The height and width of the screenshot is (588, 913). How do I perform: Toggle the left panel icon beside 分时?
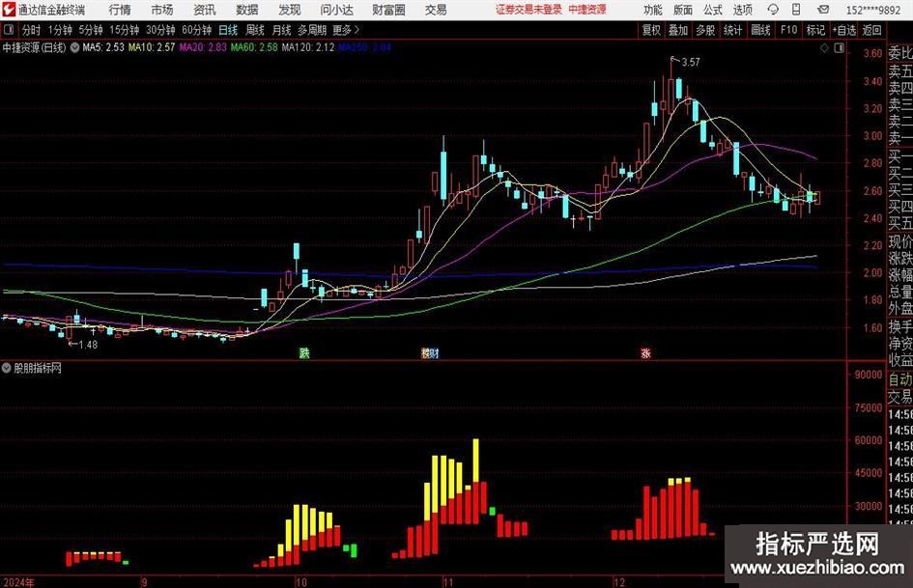(x=9, y=30)
